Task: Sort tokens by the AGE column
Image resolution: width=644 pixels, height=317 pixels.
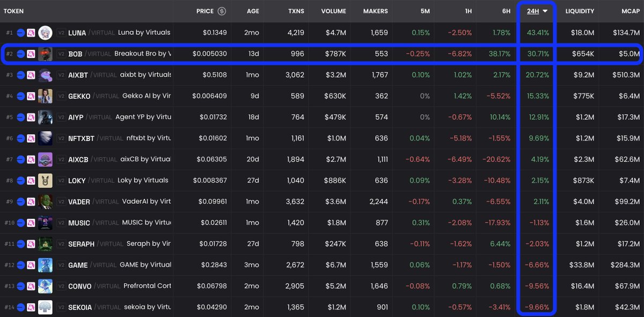Action: [252, 11]
